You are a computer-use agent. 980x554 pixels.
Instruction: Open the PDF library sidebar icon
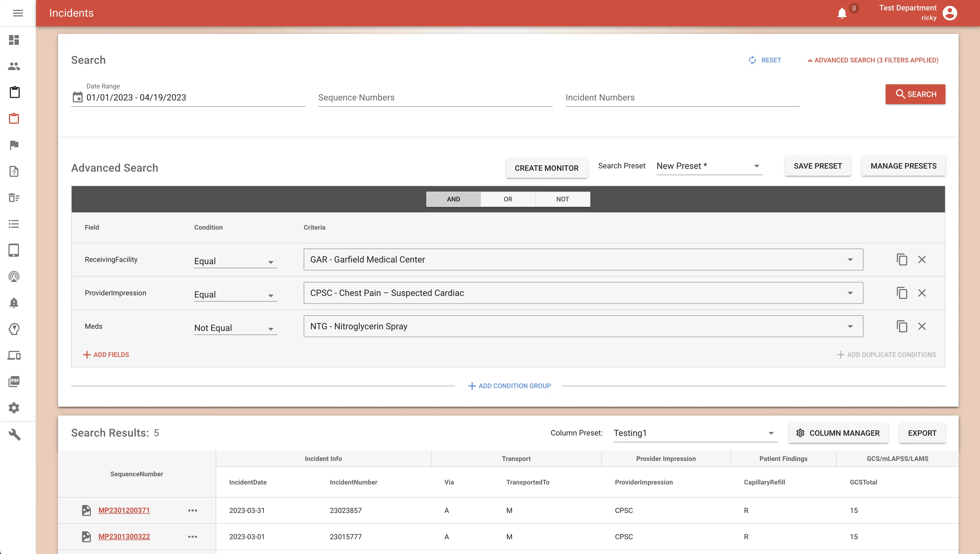coord(14,381)
